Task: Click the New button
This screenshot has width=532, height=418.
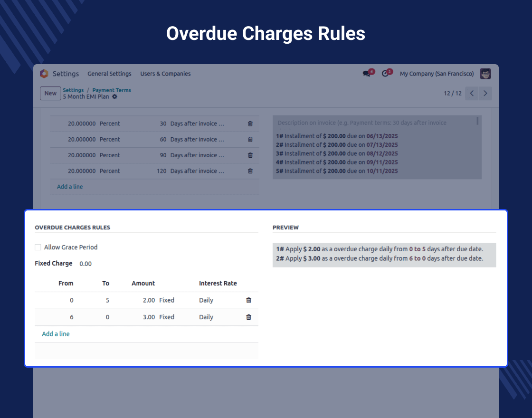Action: tap(50, 93)
